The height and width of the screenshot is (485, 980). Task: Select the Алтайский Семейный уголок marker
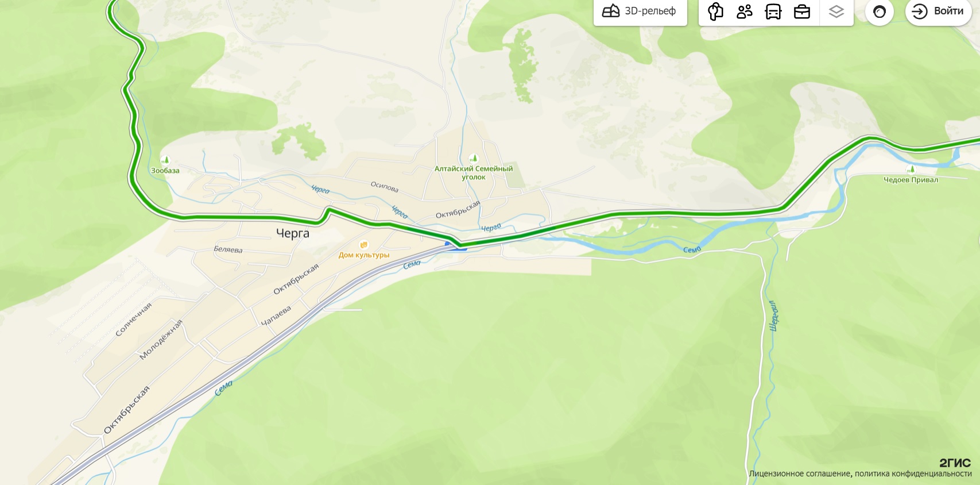(473, 158)
